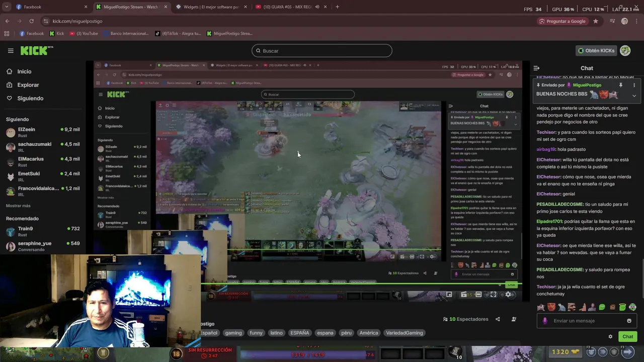The height and width of the screenshot is (362, 644).
Task: Open the Chrome profile avatar
Action: (x=624, y=21)
